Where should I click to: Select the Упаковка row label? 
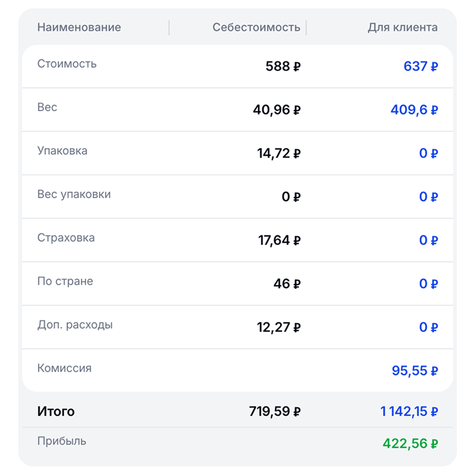pos(62,151)
